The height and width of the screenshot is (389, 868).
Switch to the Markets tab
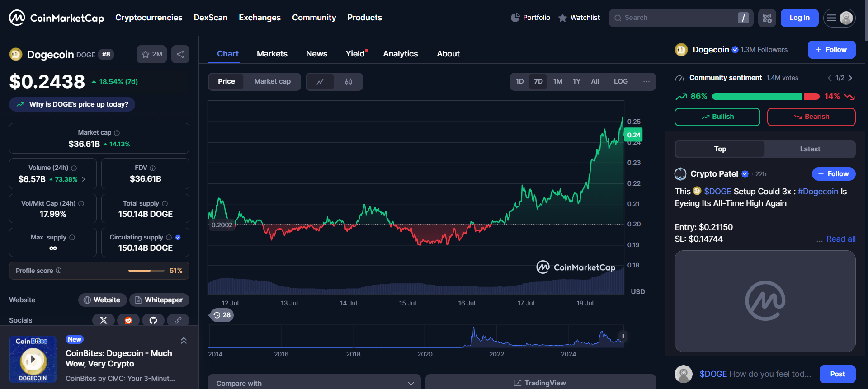[272, 54]
